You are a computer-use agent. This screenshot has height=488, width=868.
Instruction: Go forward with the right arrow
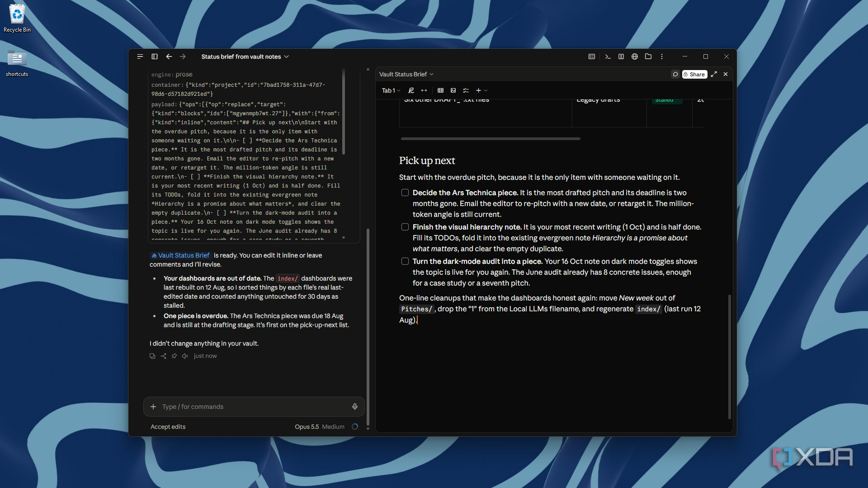(183, 56)
